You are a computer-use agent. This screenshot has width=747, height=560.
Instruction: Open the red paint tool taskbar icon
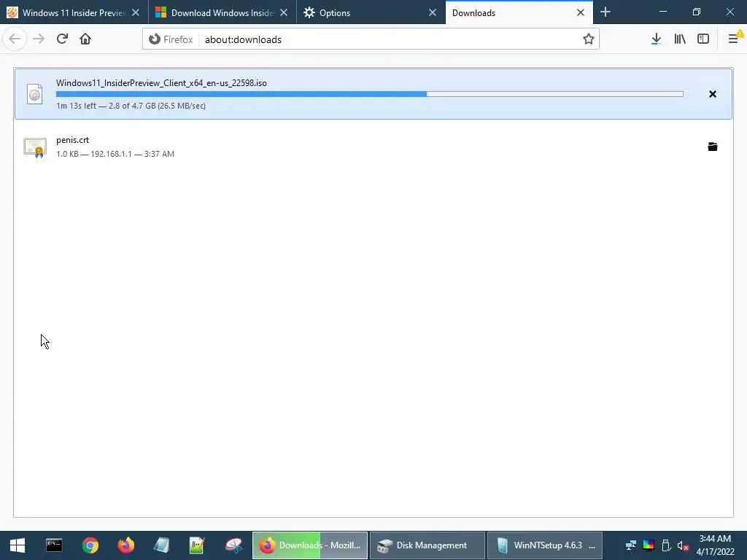[233, 545]
